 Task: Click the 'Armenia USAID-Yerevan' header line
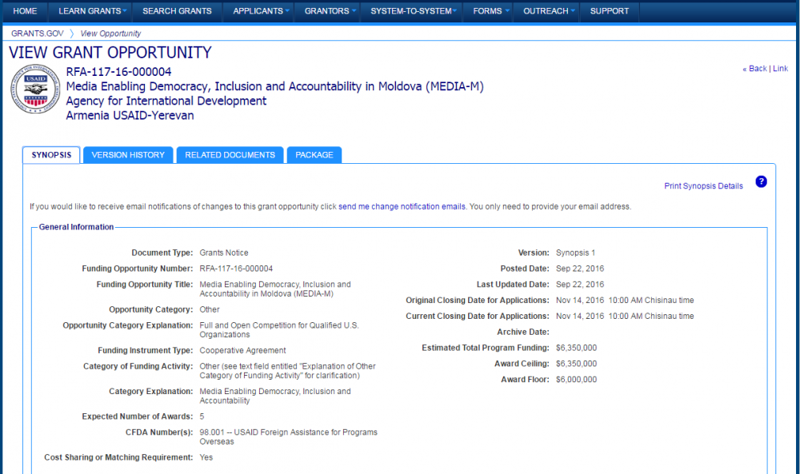pyautogui.click(x=130, y=115)
